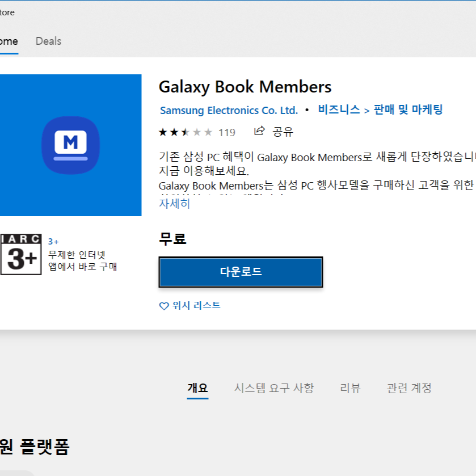Click the star rating of the app
Viewport: 476px width, 476px height.
click(186, 132)
